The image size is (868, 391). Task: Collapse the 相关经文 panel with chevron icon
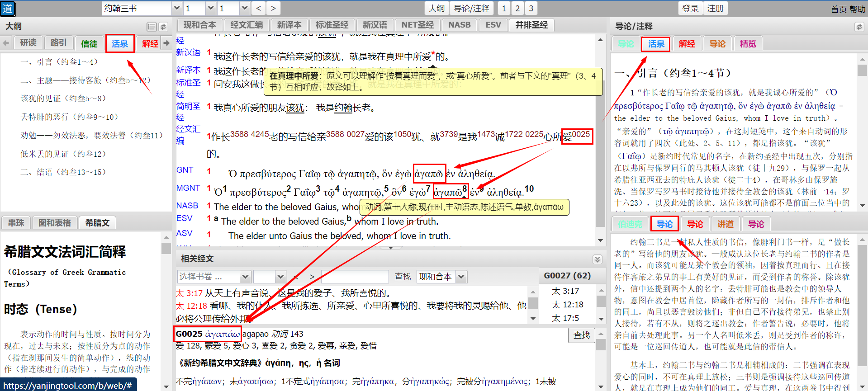pos(598,259)
